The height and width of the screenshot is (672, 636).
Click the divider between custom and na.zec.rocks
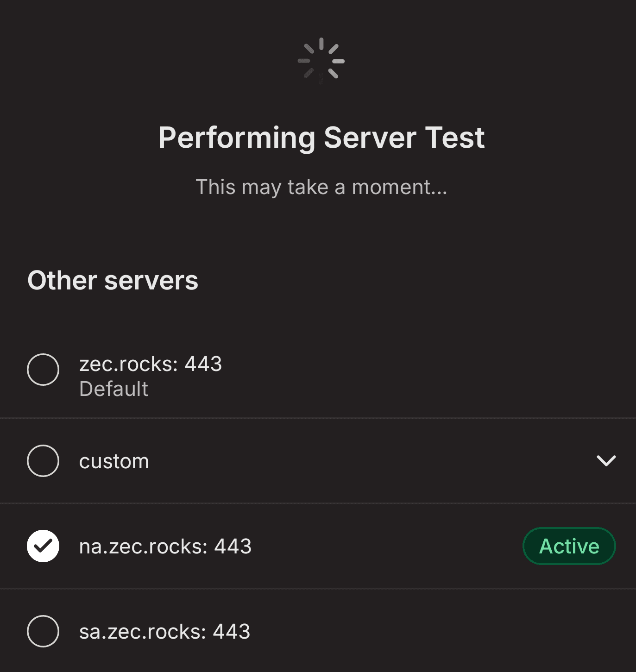click(x=318, y=503)
